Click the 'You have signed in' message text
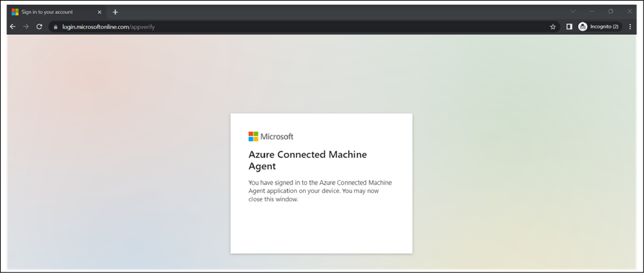This screenshot has width=644, height=273. tap(320, 191)
